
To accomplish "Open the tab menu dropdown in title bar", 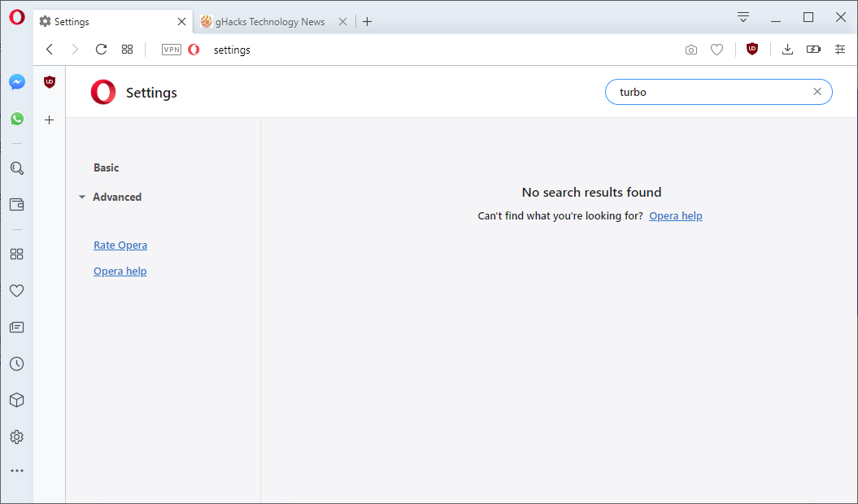I will (x=743, y=18).
